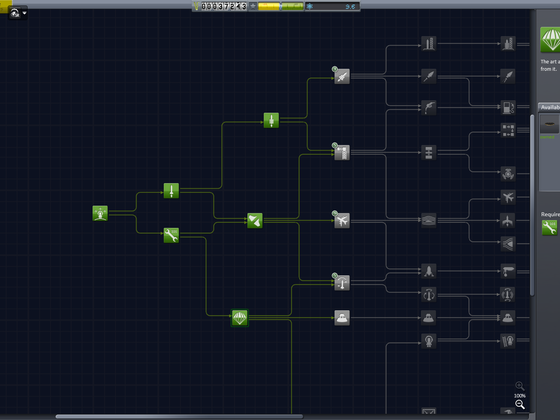Select the Specialized Construction node
The height and width of the screenshot is (420, 560).
508,130
